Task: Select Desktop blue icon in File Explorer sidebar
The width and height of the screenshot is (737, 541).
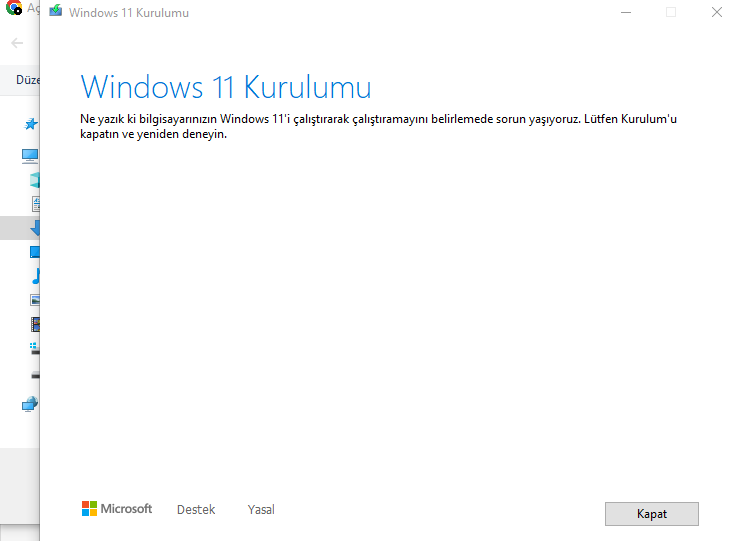Action: [x=35, y=252]
